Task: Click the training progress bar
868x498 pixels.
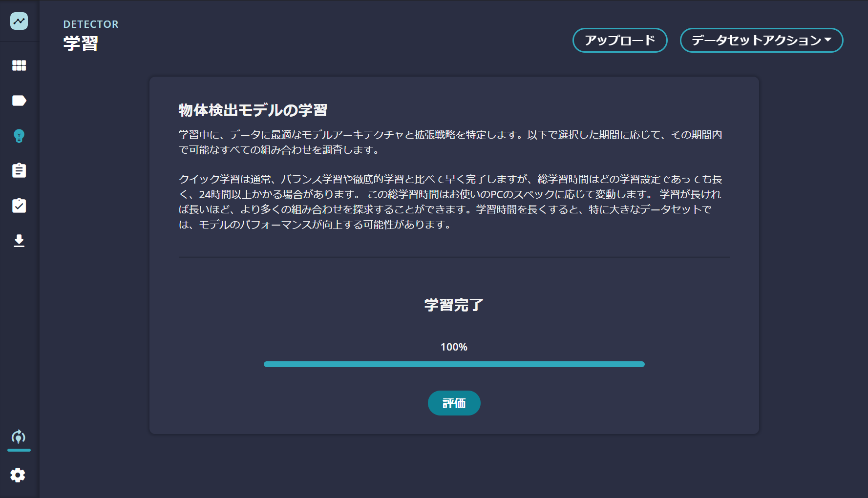Action: coord(454,364)
